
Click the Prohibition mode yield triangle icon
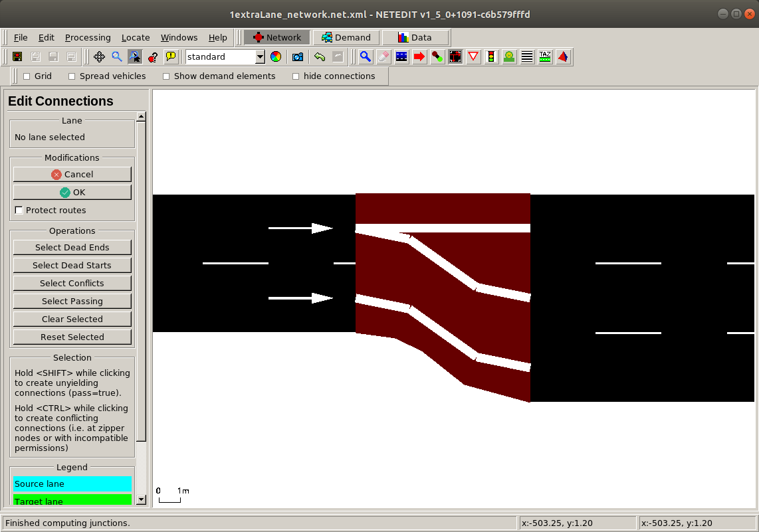tap(473, 56)
